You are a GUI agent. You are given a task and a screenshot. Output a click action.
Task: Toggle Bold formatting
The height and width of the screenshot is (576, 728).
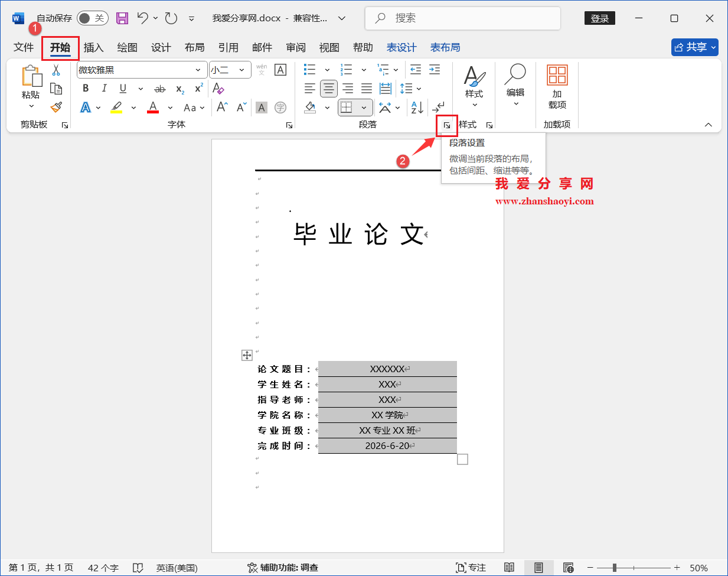(x=86, y=89)
